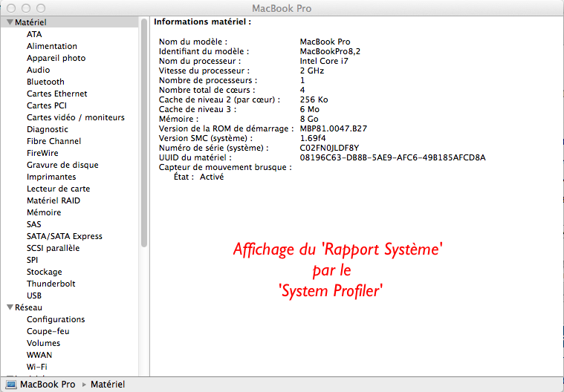Select Configurations under Réseau

[56, 319]
